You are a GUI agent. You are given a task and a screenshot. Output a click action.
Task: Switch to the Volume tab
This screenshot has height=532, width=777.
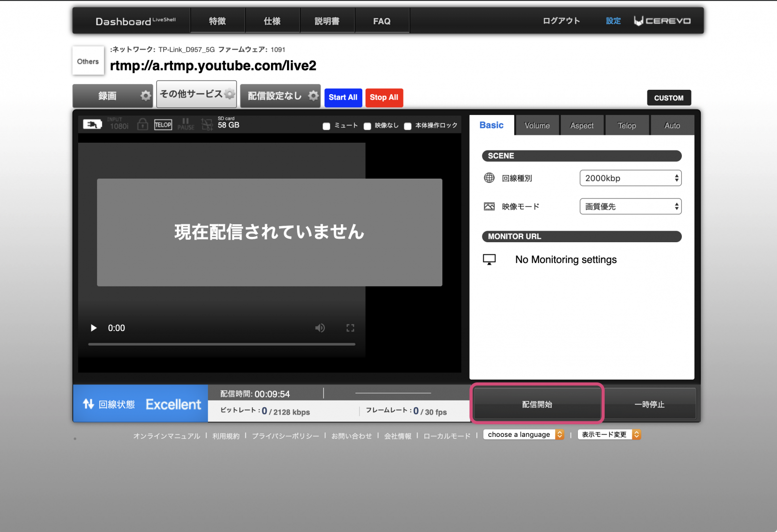537,125
